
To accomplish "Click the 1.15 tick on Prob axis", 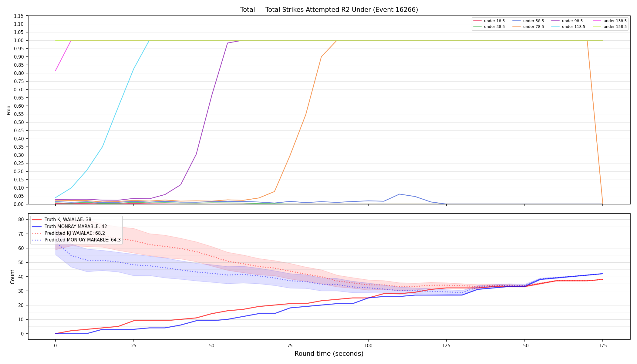I will [x=19, y=16].
